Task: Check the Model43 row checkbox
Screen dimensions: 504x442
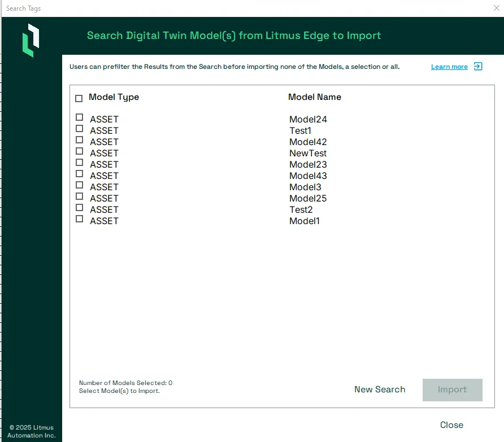Action: [x=80, y=174]
